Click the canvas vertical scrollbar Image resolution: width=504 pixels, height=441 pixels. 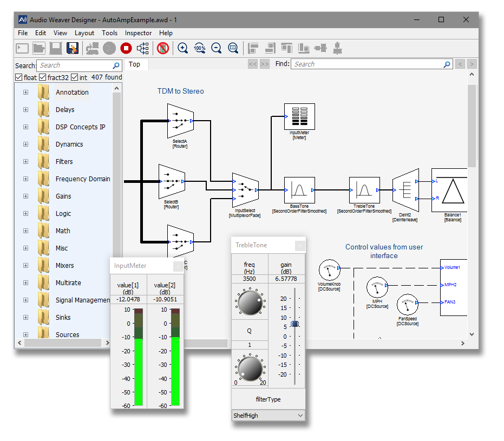pyautogui.click(x=472, y=126)
